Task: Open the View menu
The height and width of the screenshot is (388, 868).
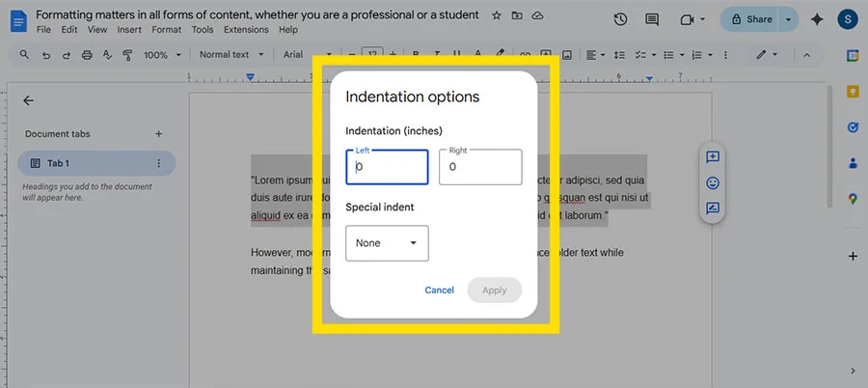Action: point(97,30)
